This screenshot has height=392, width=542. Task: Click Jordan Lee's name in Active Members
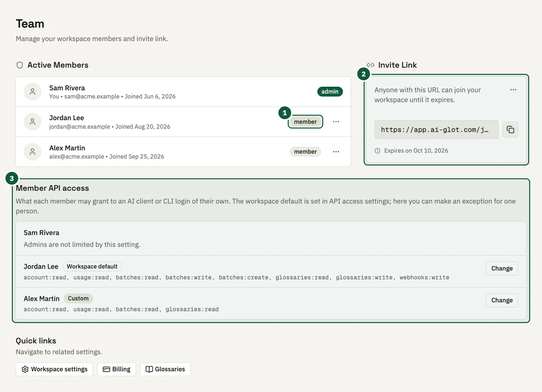pos(67,118)
